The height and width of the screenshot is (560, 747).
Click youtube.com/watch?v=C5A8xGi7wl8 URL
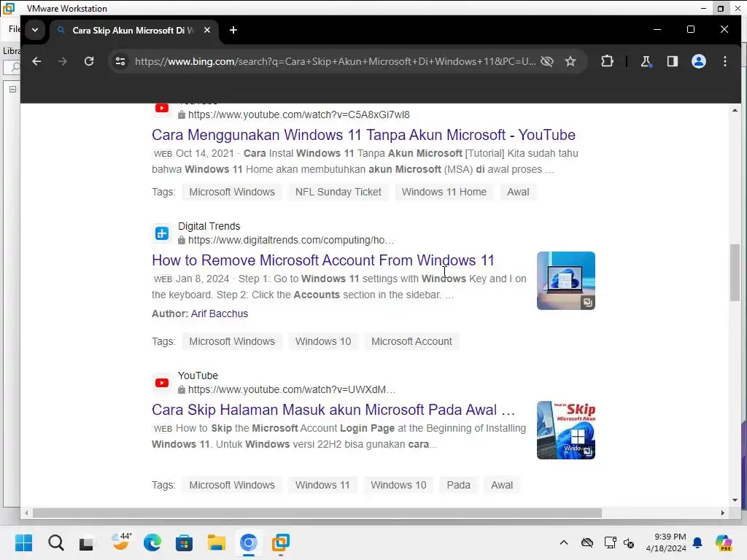click(x=298, y=114)
